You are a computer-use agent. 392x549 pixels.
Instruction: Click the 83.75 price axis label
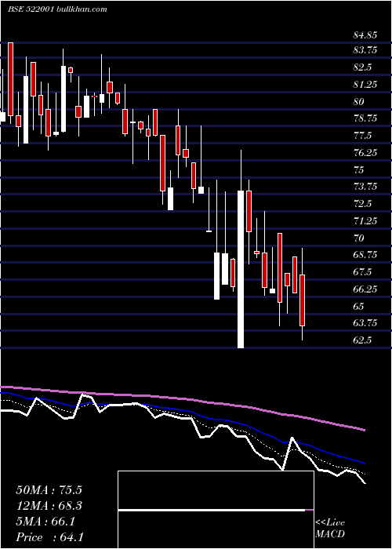coord(365,50)
